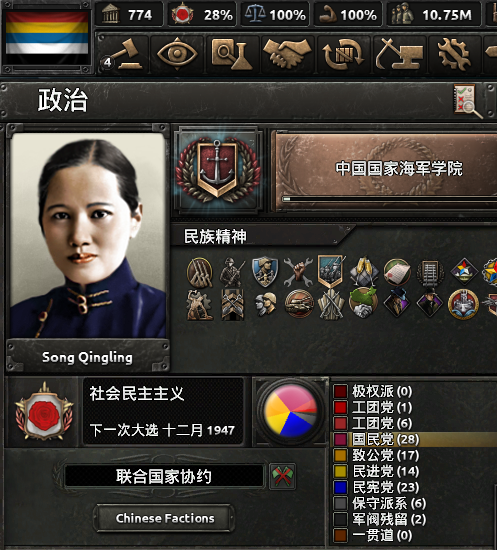Screen dimensions: 497x550
Task: Click the crossed-flags icon next to 联合国家协约
Action: pos(282,476)
